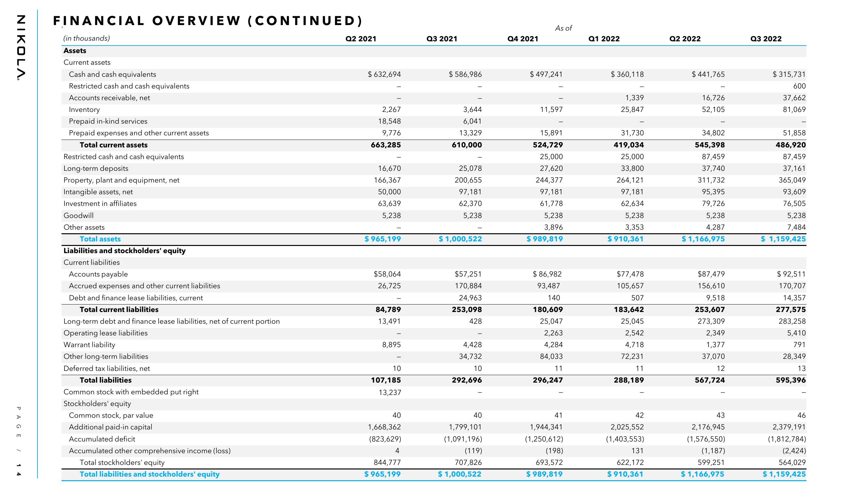Click the 'Investment in affiliates' row label
868x488 pixels.
pyautogui.click(x=100, y=203)
